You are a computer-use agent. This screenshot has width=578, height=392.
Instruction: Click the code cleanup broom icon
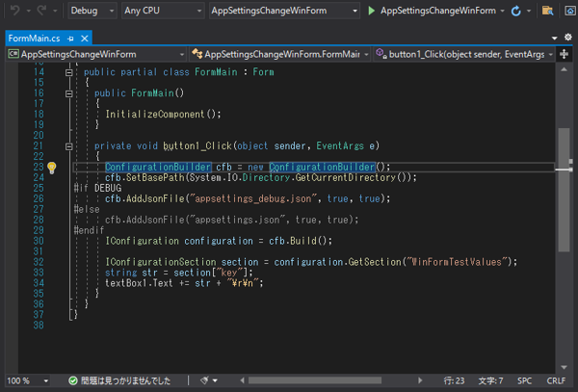(x=204, y=380)
